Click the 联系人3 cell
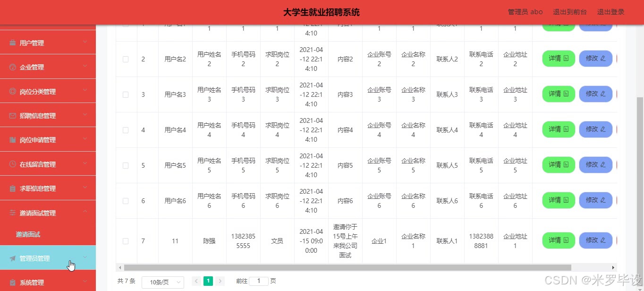This screenshot has width=644, height=291. click(x=447, y=94)
